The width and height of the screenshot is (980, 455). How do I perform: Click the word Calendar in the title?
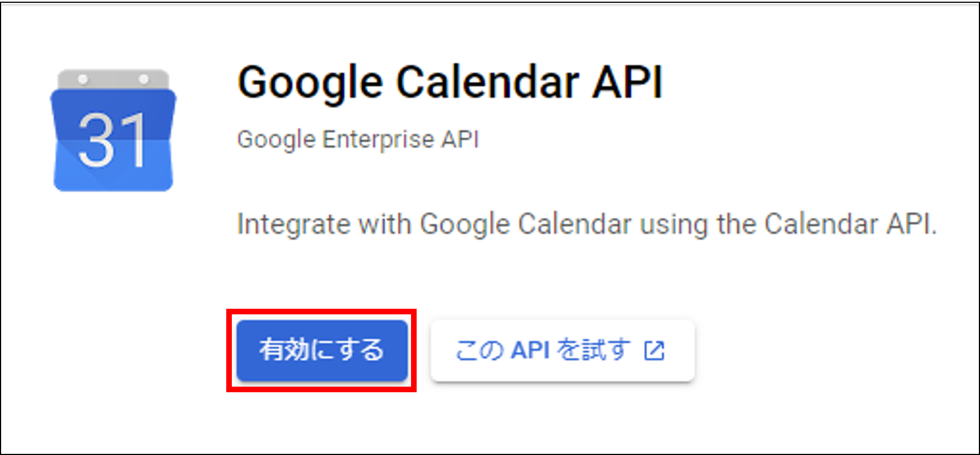[488, 82]
